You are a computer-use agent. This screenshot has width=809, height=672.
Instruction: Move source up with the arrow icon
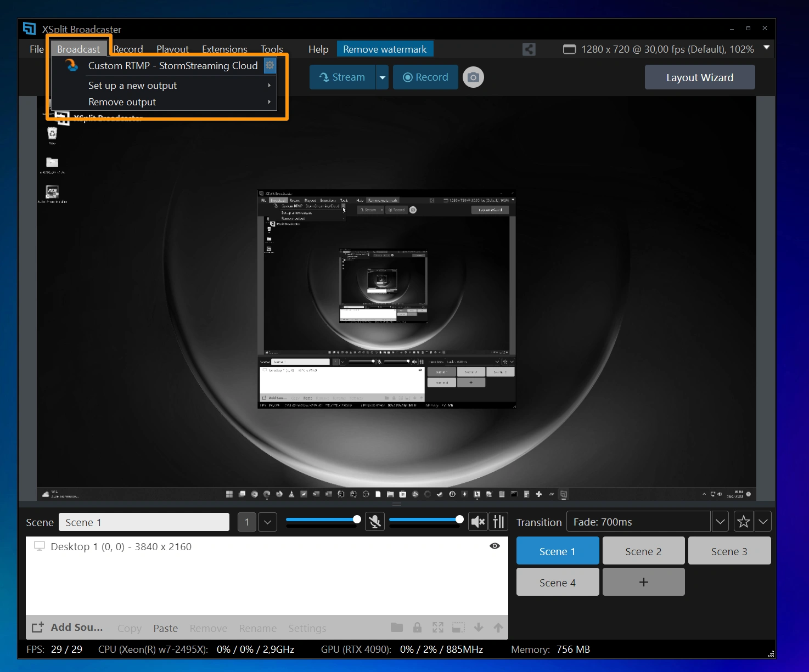tap(498, 628)
